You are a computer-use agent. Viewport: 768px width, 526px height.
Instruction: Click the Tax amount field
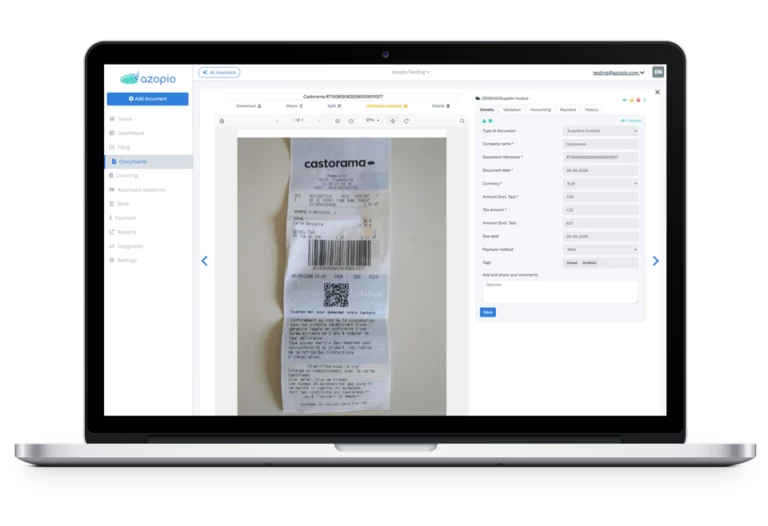[x=600, y=210]
